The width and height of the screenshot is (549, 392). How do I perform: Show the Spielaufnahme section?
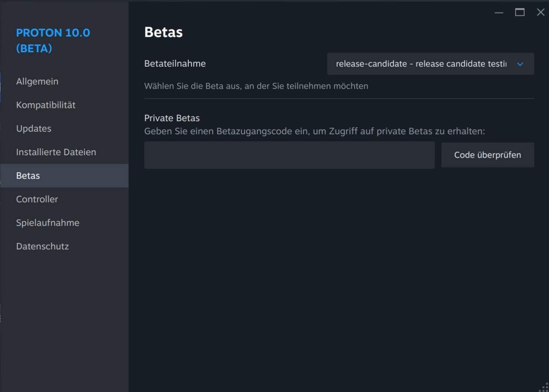pyautogui.click(x=64, y=223)
